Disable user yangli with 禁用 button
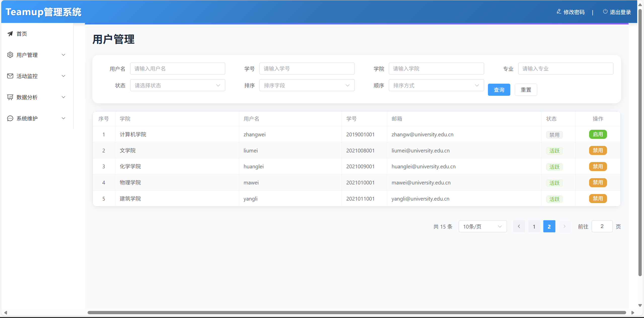The width and height of the screenshot is (644, 318). pos(598,199)
